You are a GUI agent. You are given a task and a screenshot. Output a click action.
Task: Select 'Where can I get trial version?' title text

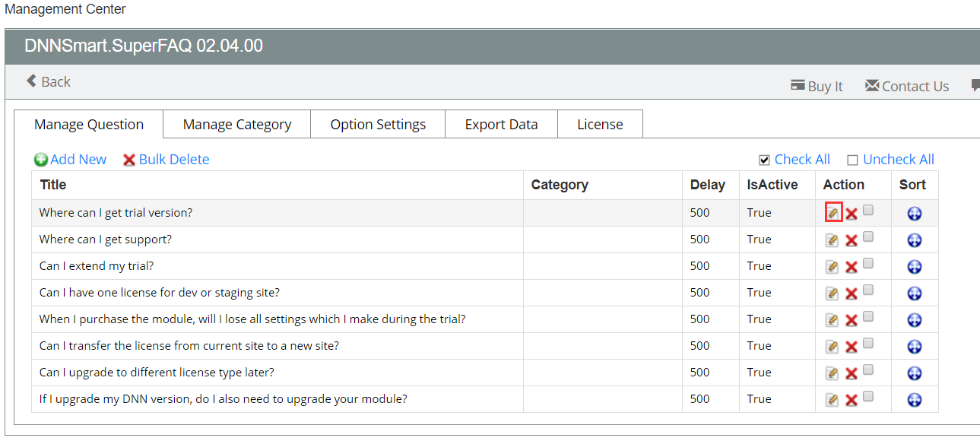116,213
